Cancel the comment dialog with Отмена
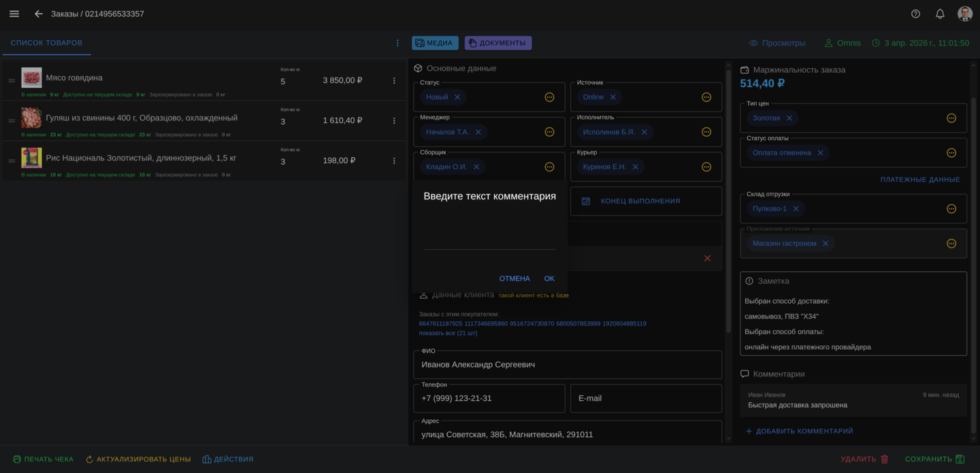Screen dimensions: 980x473 click(514, 278)
